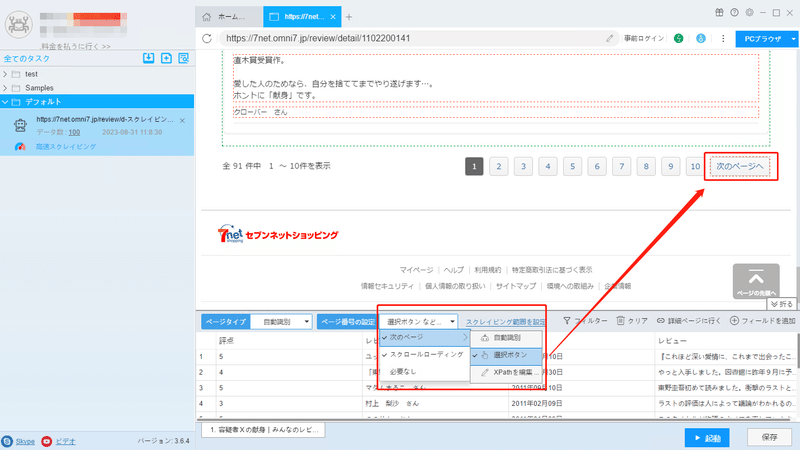This screenshot has height=450, width=800.
Task: Click the blue circular icon in the address bar
Action: [x=701, y=38]
